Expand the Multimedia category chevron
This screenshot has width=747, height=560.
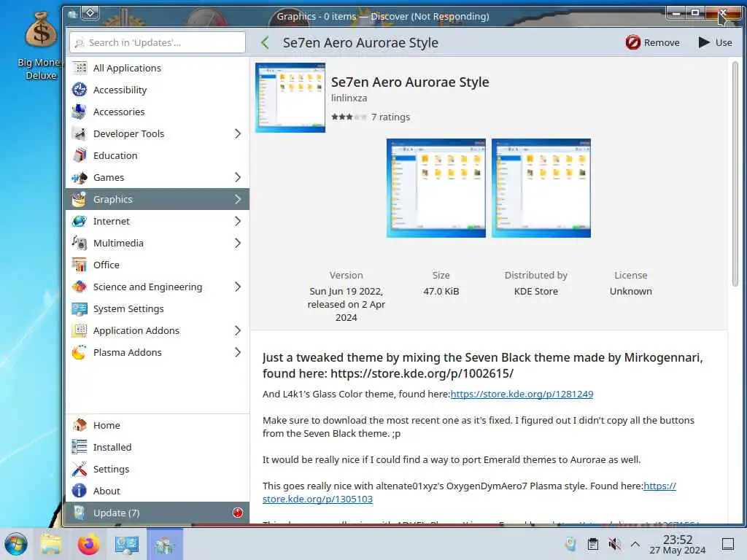(238, 244)
